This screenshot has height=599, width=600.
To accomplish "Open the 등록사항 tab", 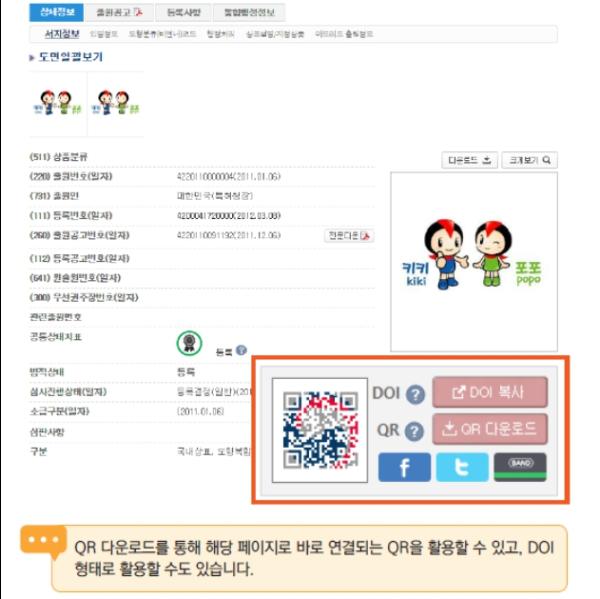I will click(x=184, y=13).
